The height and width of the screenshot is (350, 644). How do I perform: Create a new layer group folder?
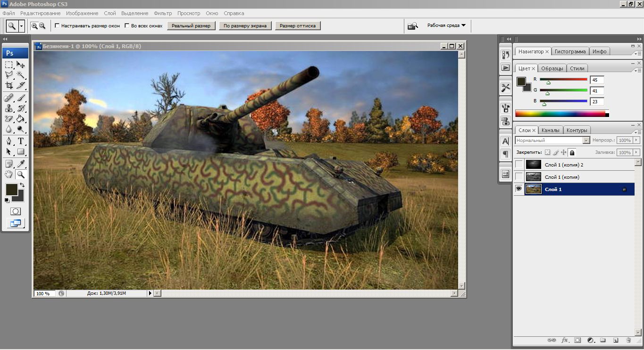(602, 340)
